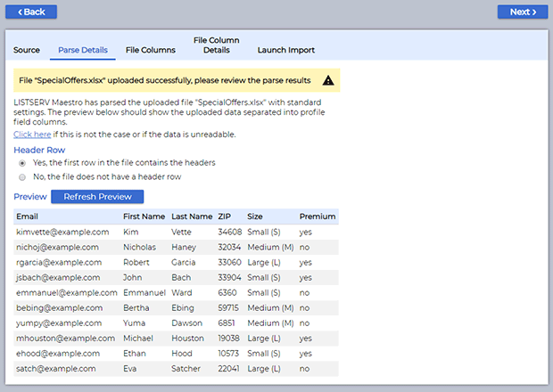The image size is (553, 392).
Task: Switch to the File Columns tab
Action: pyautogui.click(x=151, y=50)
